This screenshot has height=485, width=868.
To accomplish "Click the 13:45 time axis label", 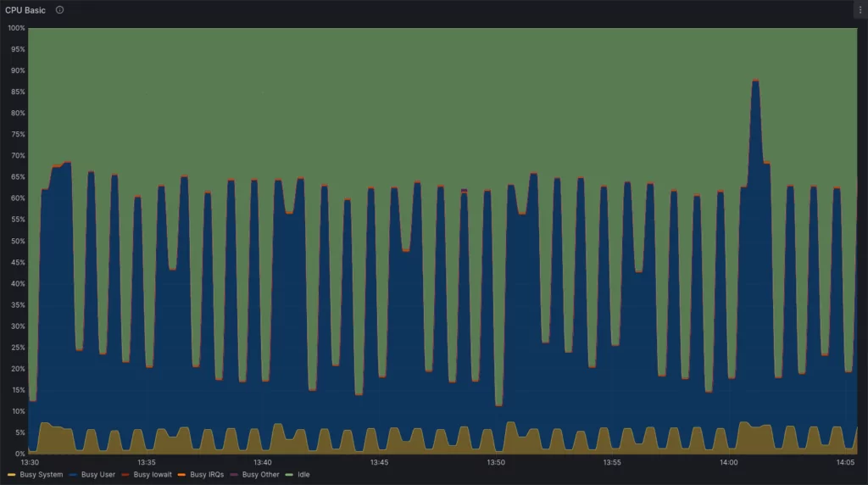I will (x=379, y=463).
